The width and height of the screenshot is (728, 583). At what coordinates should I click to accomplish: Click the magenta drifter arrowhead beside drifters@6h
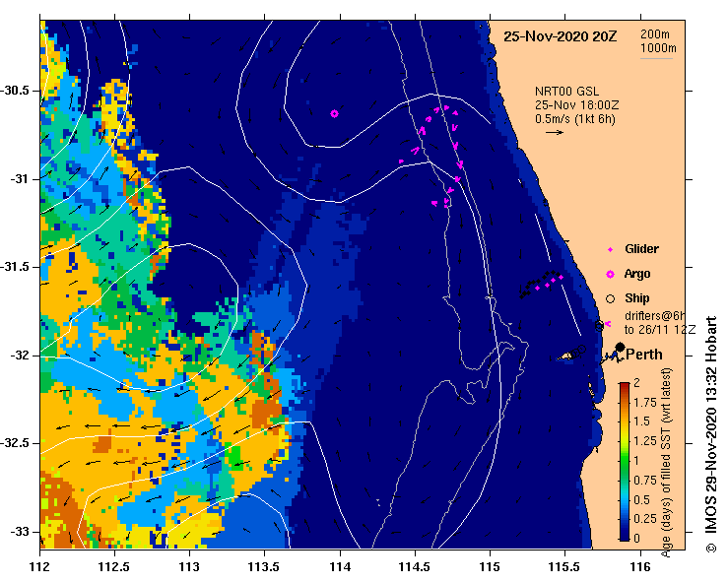[x=608, y=324]
